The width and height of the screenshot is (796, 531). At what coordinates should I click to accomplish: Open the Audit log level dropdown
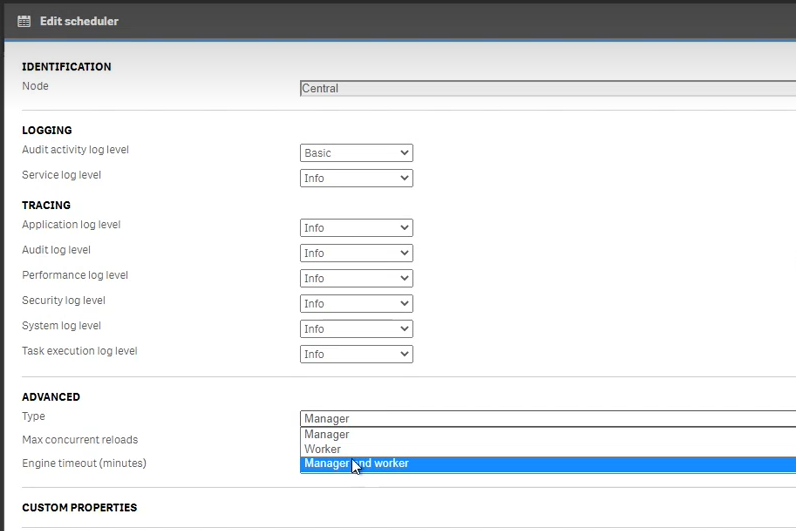tap(356, 253)
